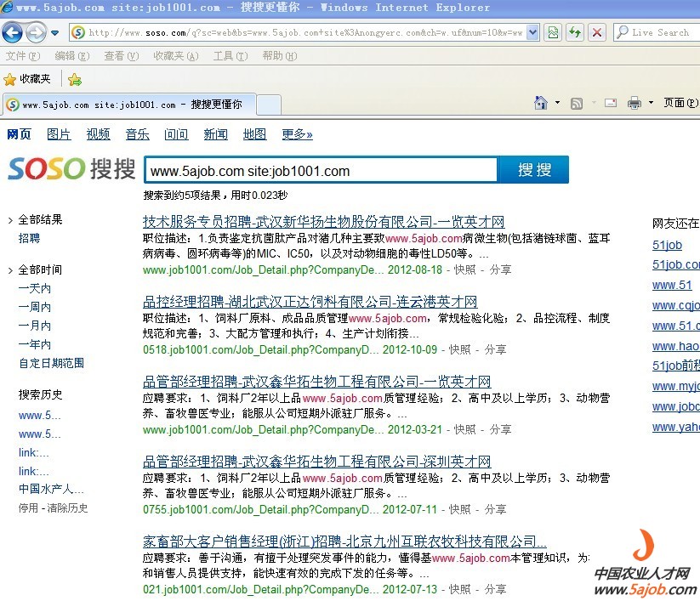Open the 查看 (View) menu

[x=121, y=56]
